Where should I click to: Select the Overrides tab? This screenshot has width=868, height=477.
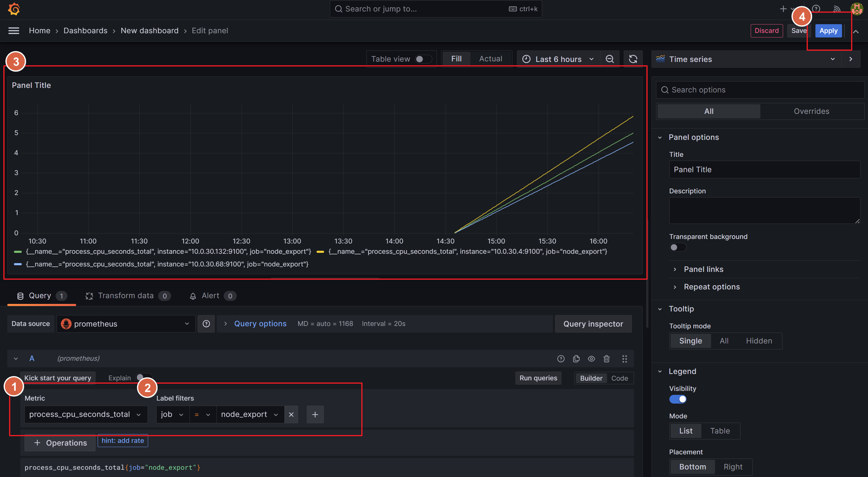811,111
